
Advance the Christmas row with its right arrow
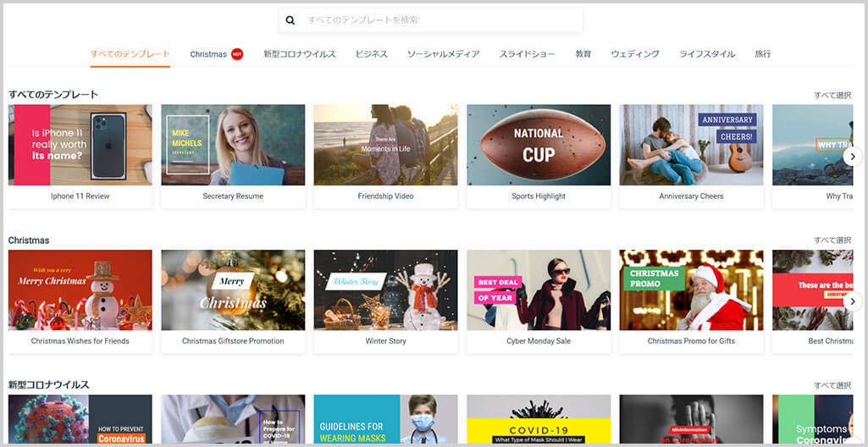coord(853,301)
